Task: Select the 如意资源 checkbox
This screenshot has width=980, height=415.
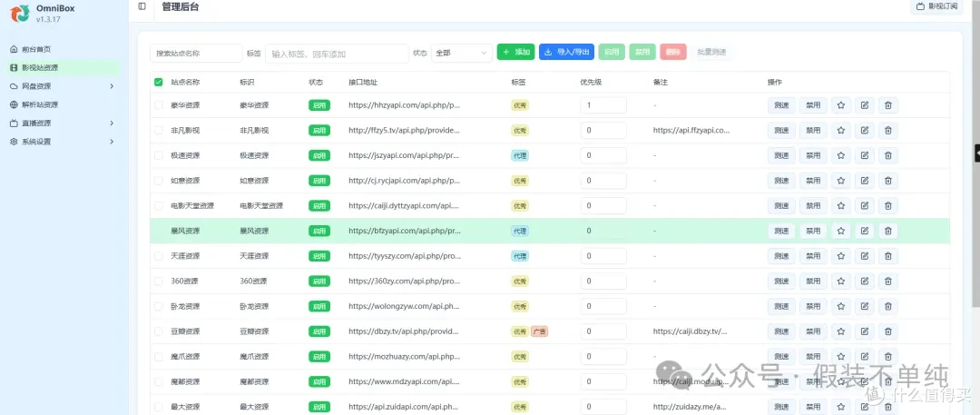Action: (x=158, y=181)
